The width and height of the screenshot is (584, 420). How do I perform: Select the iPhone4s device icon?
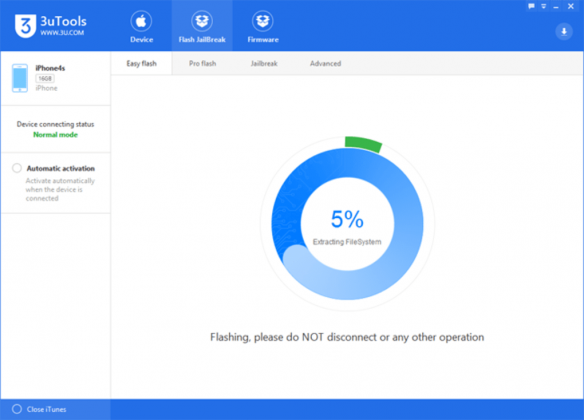point(20,78)
